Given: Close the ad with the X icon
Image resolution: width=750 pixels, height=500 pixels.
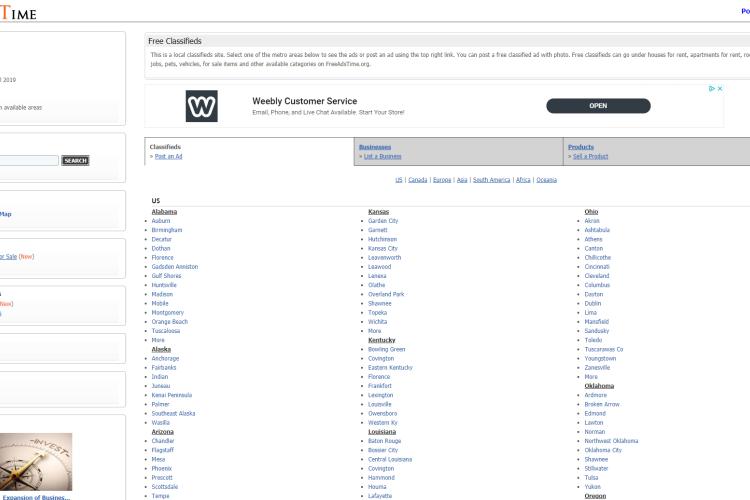Looking at the screenshot, I should (720, 89).
